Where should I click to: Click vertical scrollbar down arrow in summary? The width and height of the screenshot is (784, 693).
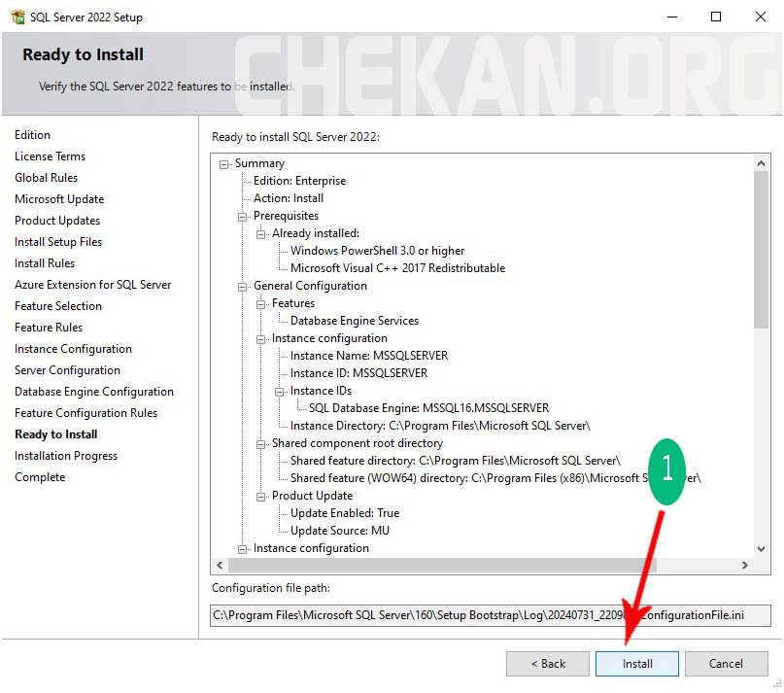tap(762, 548)
